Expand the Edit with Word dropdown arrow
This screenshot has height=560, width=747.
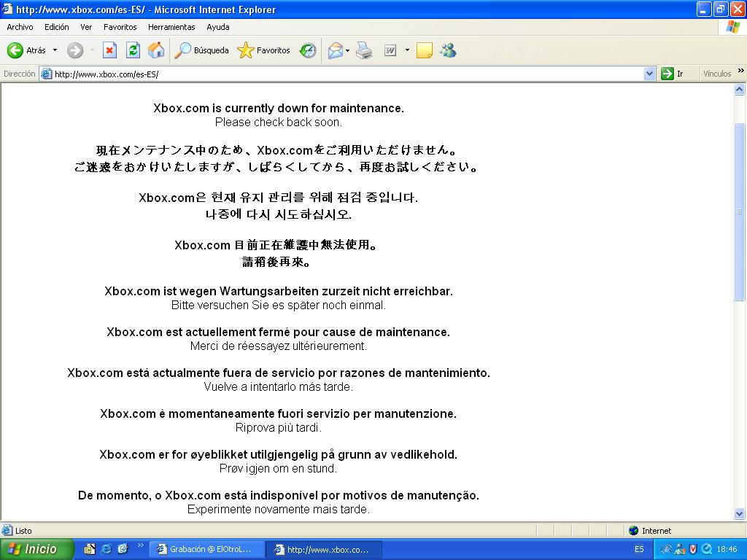point(407,50)
